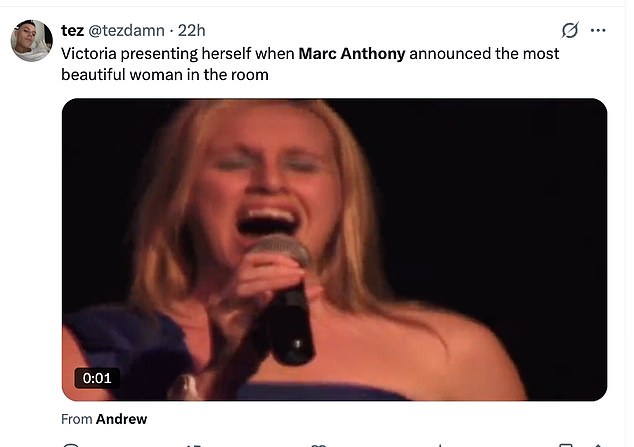
Task: Open the tweet via the 22h timestamp
Action: [191, 30]
